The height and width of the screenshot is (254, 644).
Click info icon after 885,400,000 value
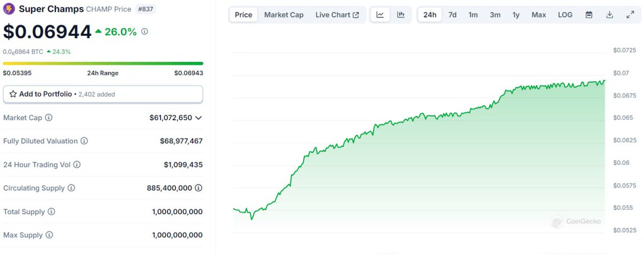(199, 188)
